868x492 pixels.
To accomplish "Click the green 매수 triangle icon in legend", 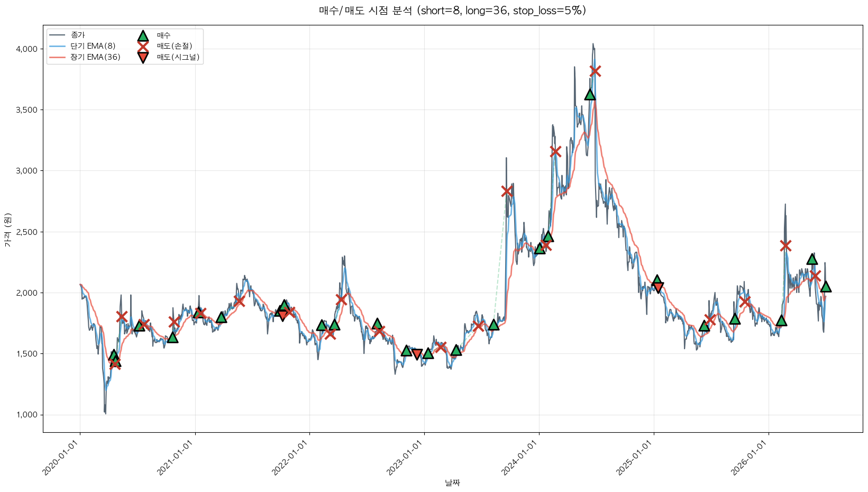I will coord(143,35).
